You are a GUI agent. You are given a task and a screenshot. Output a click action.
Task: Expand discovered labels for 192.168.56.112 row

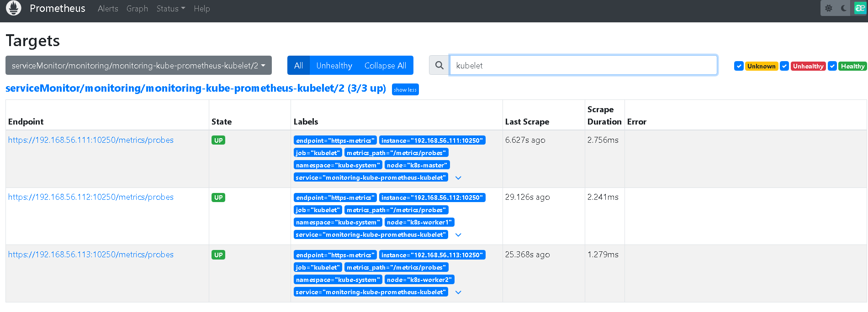click(x=458, y=235)
